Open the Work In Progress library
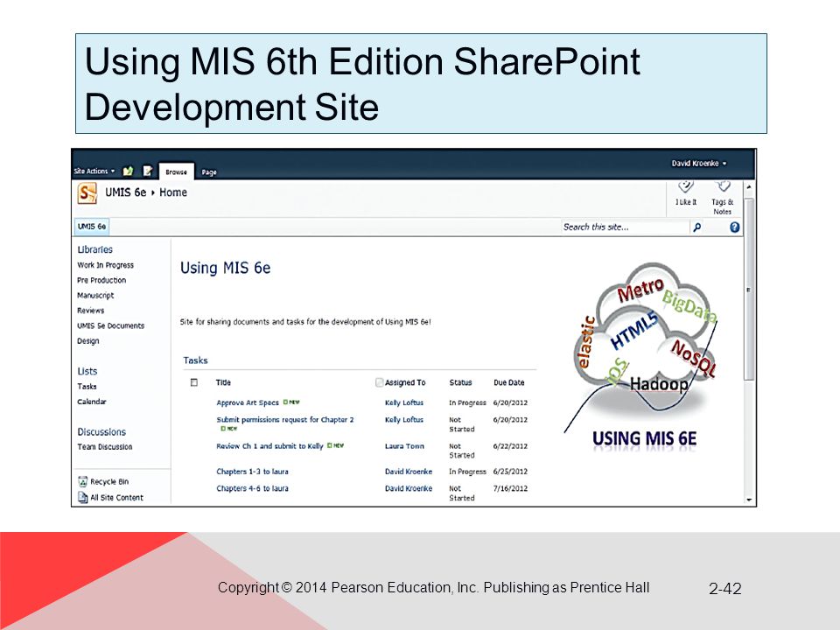840x630 pixels. [106, 265]
